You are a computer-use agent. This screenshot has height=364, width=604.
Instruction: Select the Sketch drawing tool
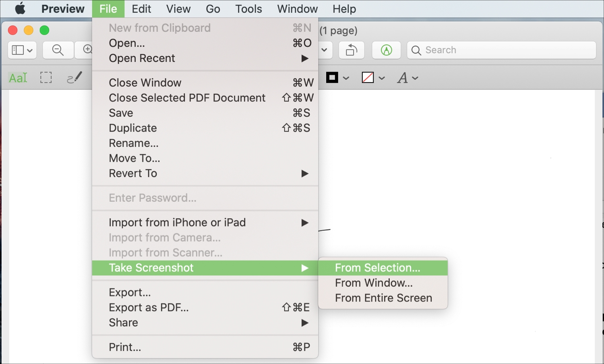coord(74,77)
